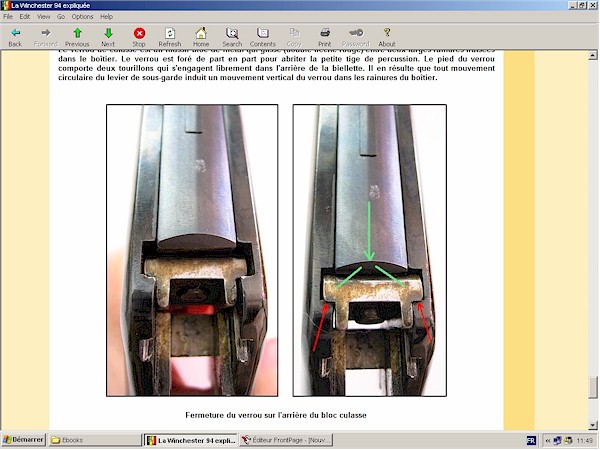Go to Next page using green down arrow

coord(108,37)
